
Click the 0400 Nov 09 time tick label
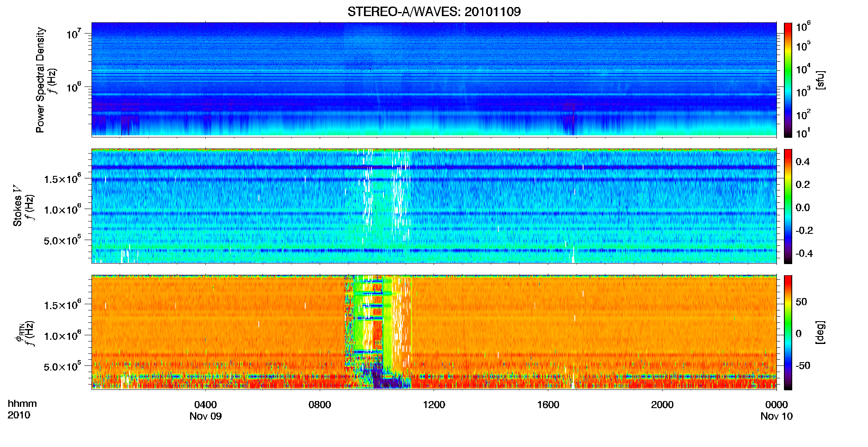pyautogui.click(x=205, y=410)
